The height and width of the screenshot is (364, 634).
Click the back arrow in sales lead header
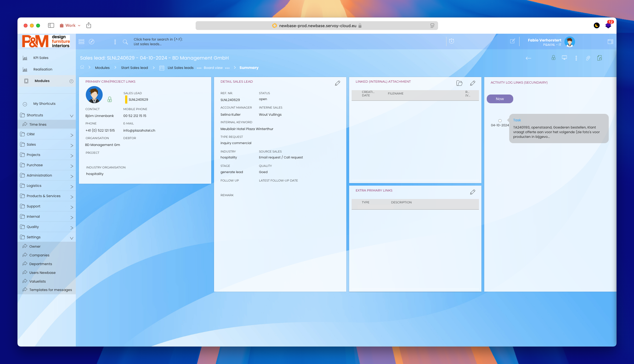tap(528, 58)
